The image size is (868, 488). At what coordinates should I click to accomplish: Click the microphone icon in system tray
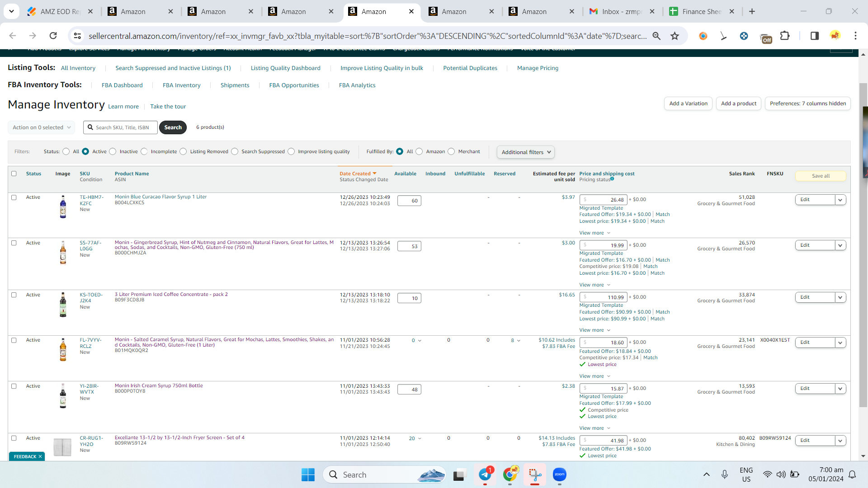725,474
